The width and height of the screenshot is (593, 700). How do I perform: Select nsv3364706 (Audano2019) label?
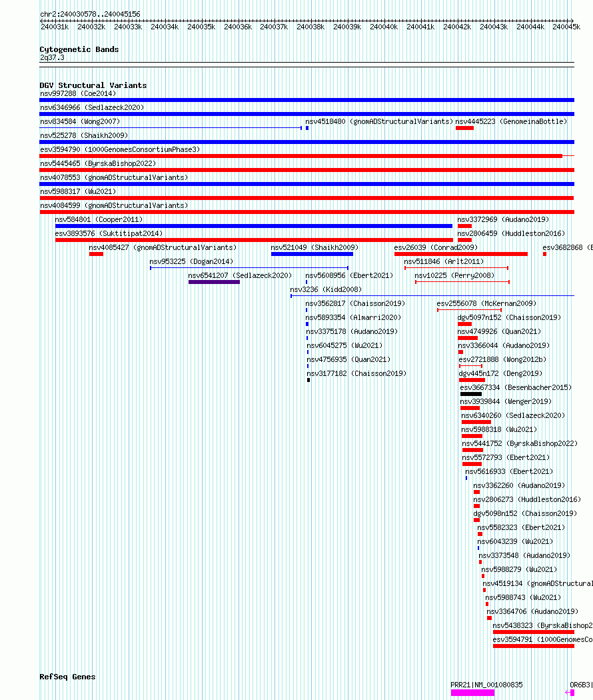[x=532, y=611]
